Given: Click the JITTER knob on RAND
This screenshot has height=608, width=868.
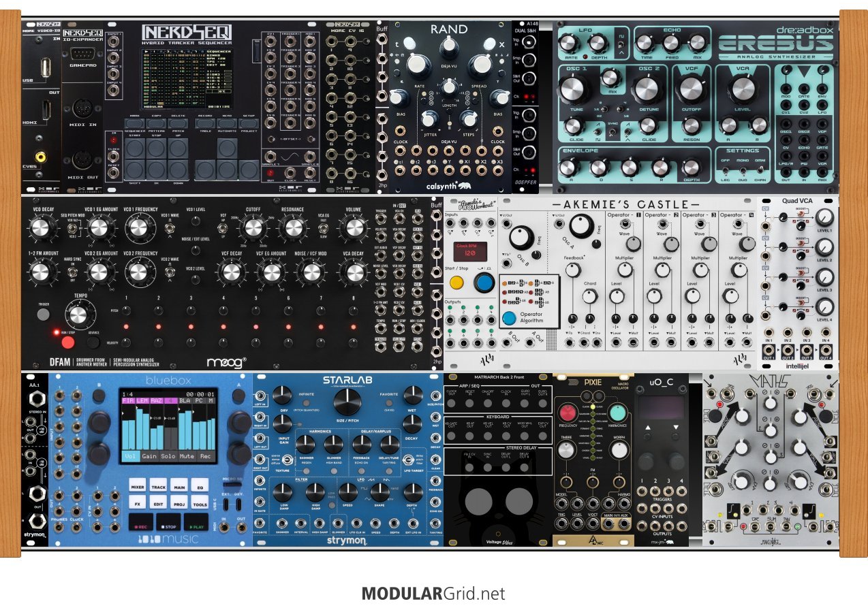Looking at the screenshot, I should [430, 118].
